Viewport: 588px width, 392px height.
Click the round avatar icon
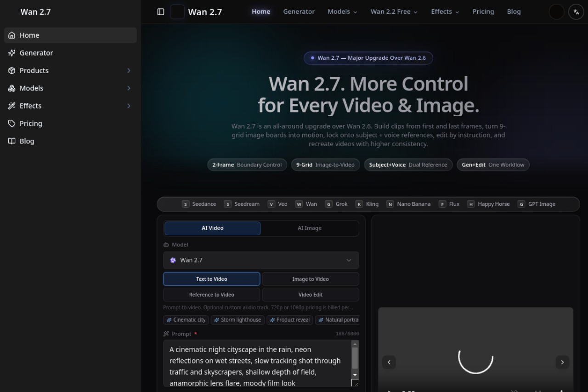coord(556,12)
